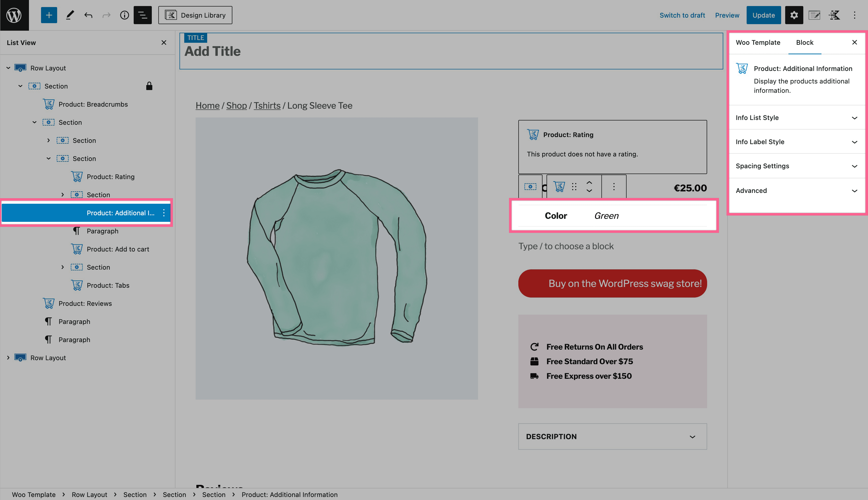This screenshot has width=868, height=500.
Task: Click the Shop breadcrumb link
Action: tap(236, 106)
